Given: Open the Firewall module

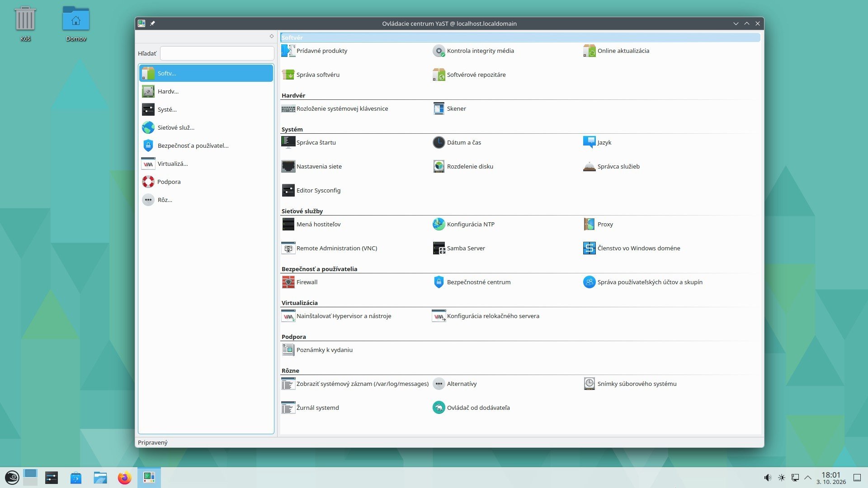Looking at the screenshot, I should [299, 282].
